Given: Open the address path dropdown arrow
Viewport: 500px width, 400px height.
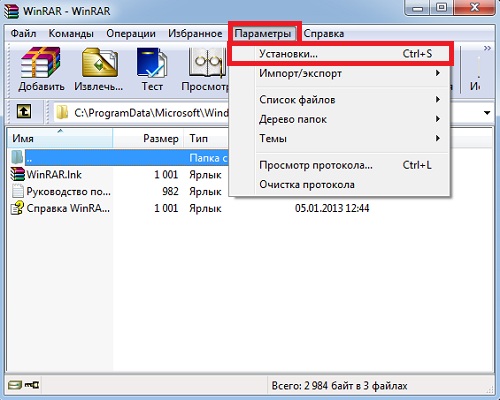Looking at the screenshot, I should [x=487, y=113].
